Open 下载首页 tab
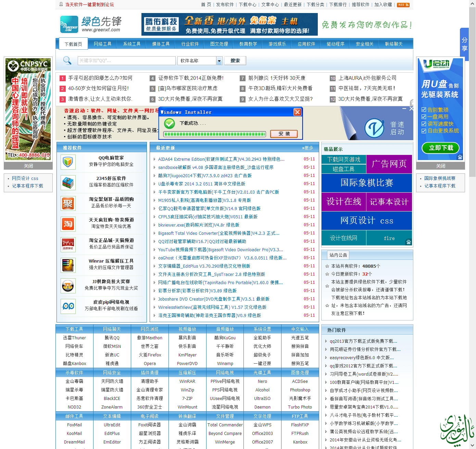This screenshot has height=449, width=476. tap(73, 44)
